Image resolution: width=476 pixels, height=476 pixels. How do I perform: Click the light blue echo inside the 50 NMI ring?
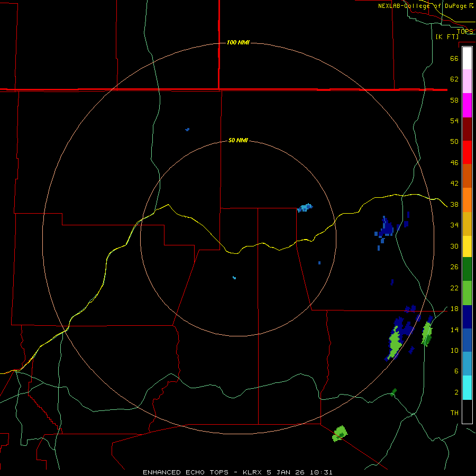[x=305, y=208]
